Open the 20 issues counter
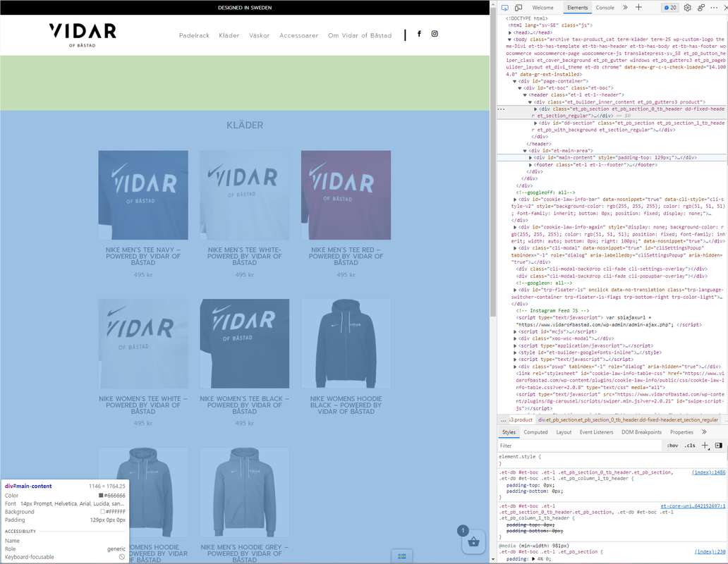This screenshot has width=728, height=564. 670,8
